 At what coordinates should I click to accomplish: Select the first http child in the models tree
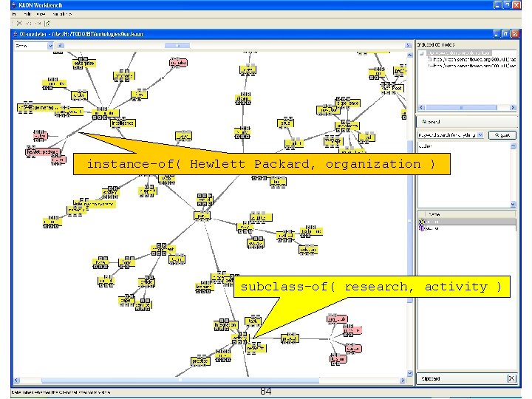pos(474,59)
